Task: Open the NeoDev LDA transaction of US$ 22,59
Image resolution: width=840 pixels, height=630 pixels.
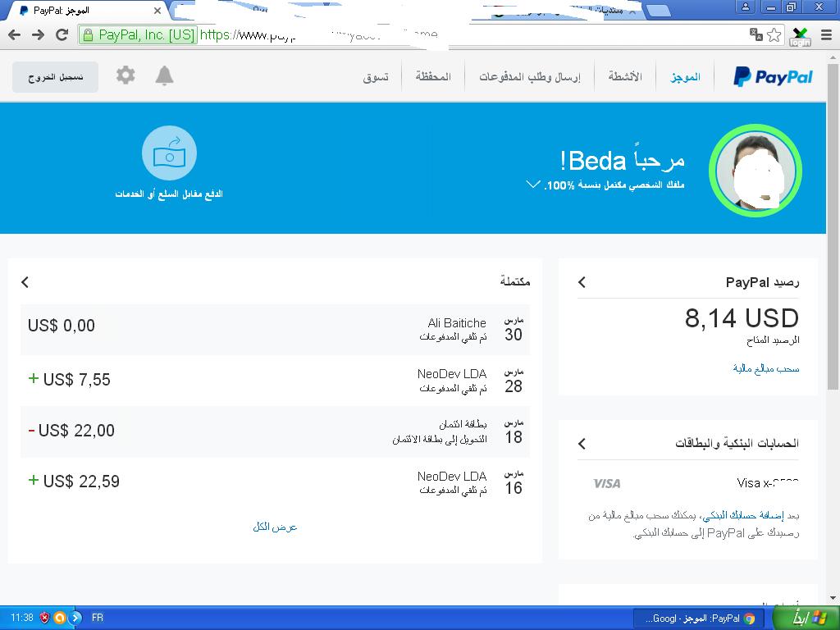Action: 276,482
